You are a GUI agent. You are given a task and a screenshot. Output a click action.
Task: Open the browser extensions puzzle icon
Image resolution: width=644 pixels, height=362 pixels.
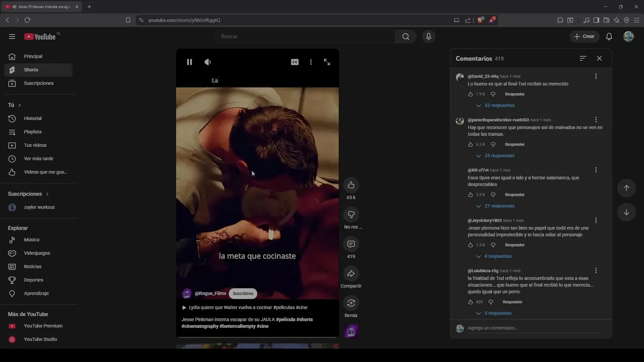point(560,20)
